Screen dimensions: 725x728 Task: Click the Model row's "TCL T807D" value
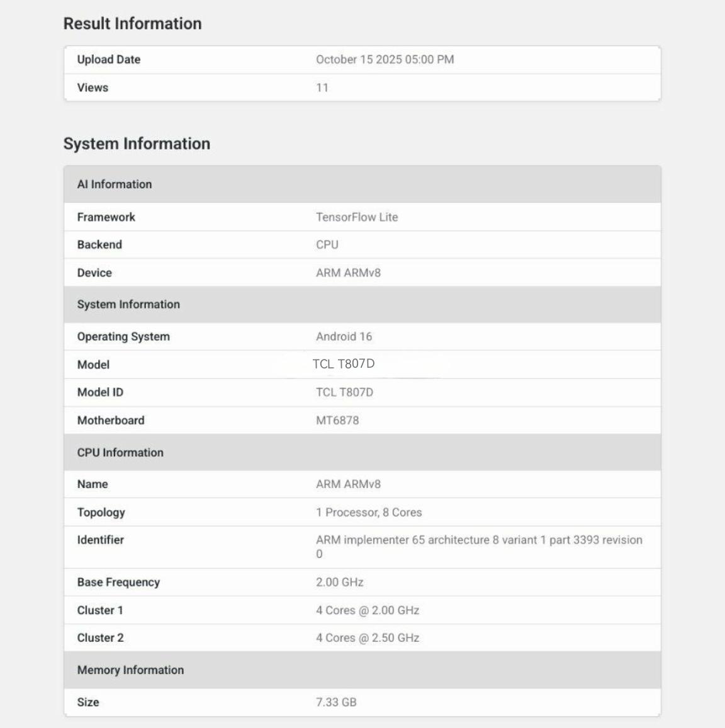344,364
